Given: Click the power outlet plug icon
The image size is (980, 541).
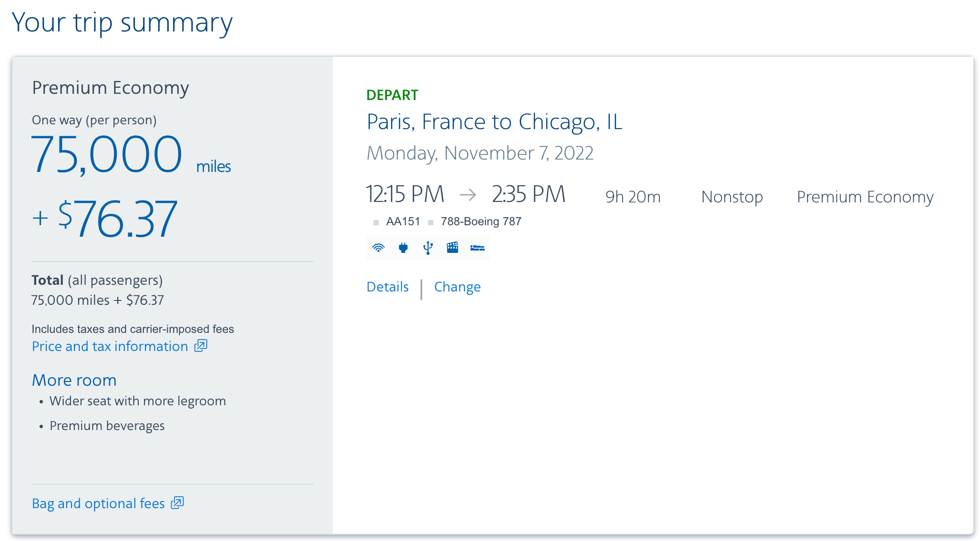Looking at the screenshot, I should (403, 248).
